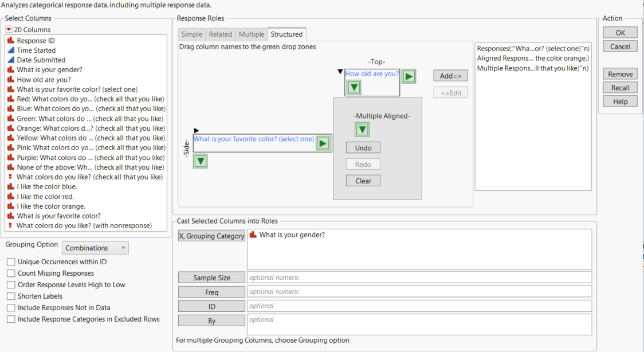
Task: Click the Multiple Aligned green drop zone icon
Action: (x=362, y=130)
